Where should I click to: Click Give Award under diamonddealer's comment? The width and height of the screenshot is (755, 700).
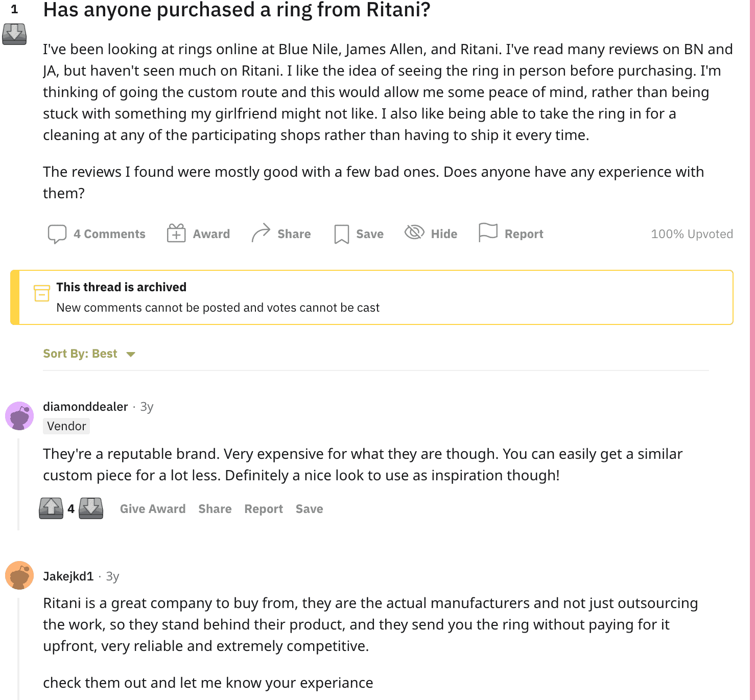[x=152, y=508]
